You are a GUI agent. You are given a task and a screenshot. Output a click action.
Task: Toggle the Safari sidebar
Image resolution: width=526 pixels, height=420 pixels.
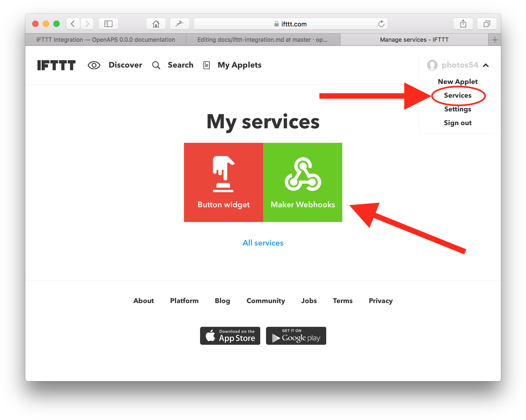[108, 24]
